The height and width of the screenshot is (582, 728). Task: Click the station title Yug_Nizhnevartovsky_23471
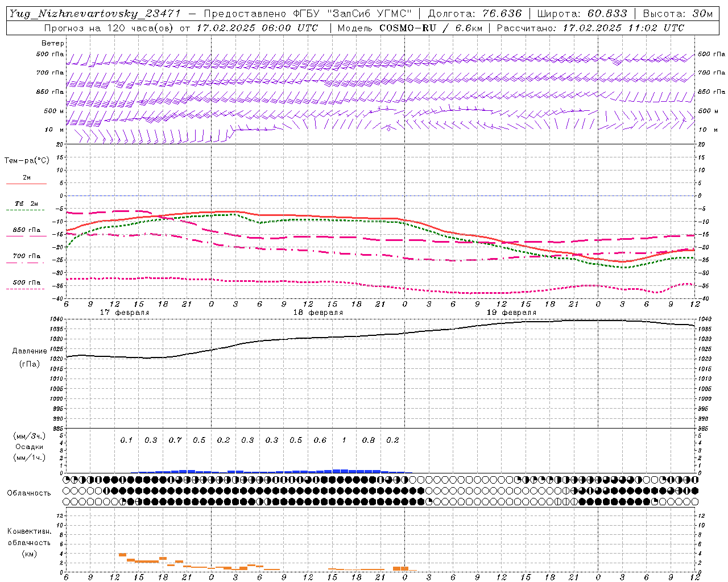95,14
